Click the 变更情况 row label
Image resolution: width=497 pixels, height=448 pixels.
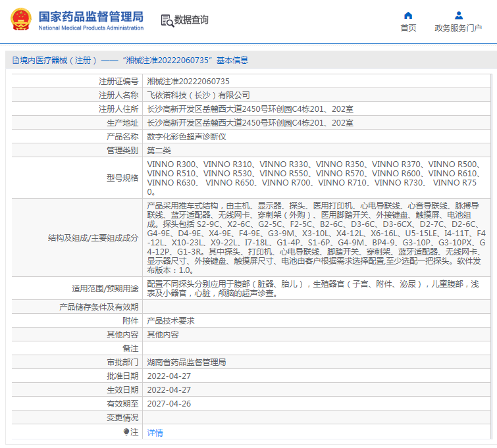[x=122, y=418]
